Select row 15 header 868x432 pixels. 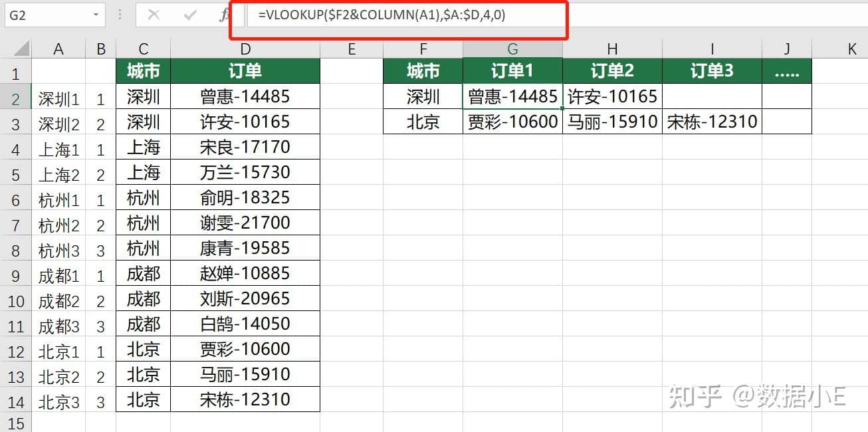(x=16, y=423)
